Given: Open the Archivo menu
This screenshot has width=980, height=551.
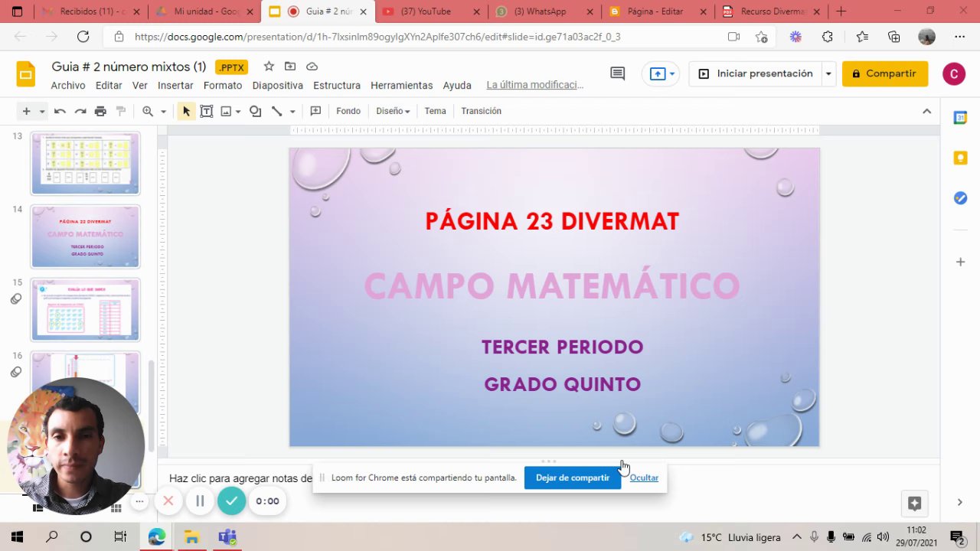Looking at the screenshot, I should pyautogui.click(x=68, y=86).
